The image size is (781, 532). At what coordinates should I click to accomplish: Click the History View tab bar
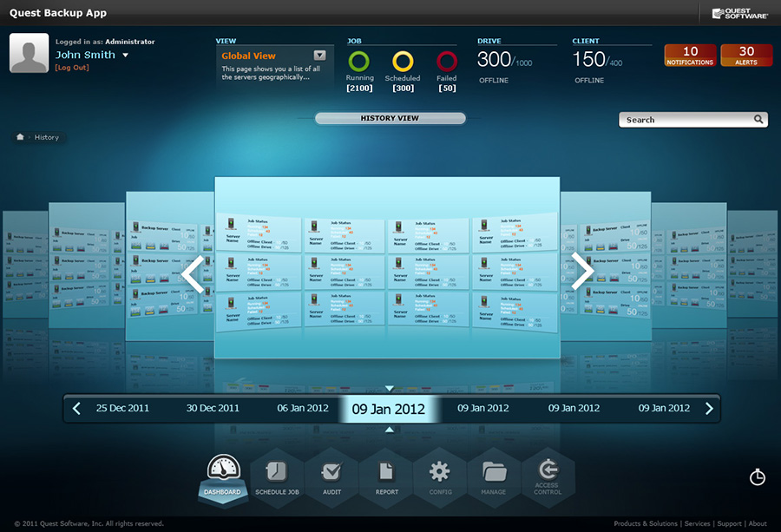390,118
